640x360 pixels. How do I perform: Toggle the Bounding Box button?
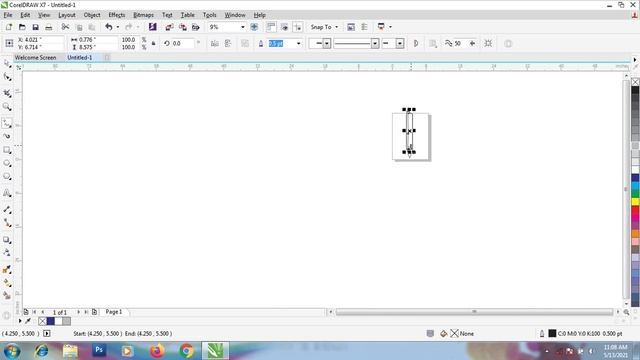488,43
